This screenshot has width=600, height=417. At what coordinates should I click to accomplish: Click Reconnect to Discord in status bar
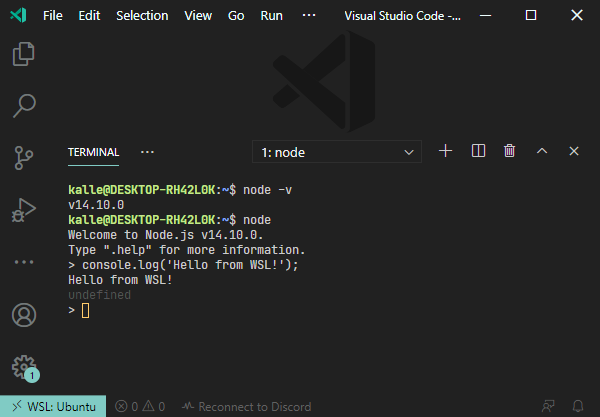(246, 406)
